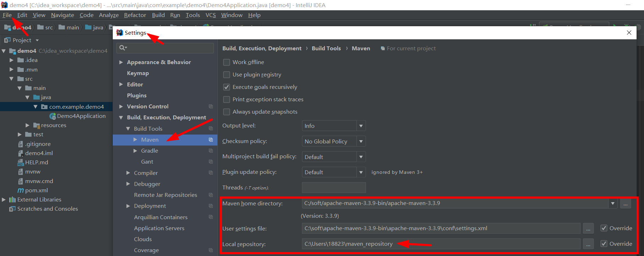
Task: Click the Build Tools breadcrumb
Action: (326, 48)
